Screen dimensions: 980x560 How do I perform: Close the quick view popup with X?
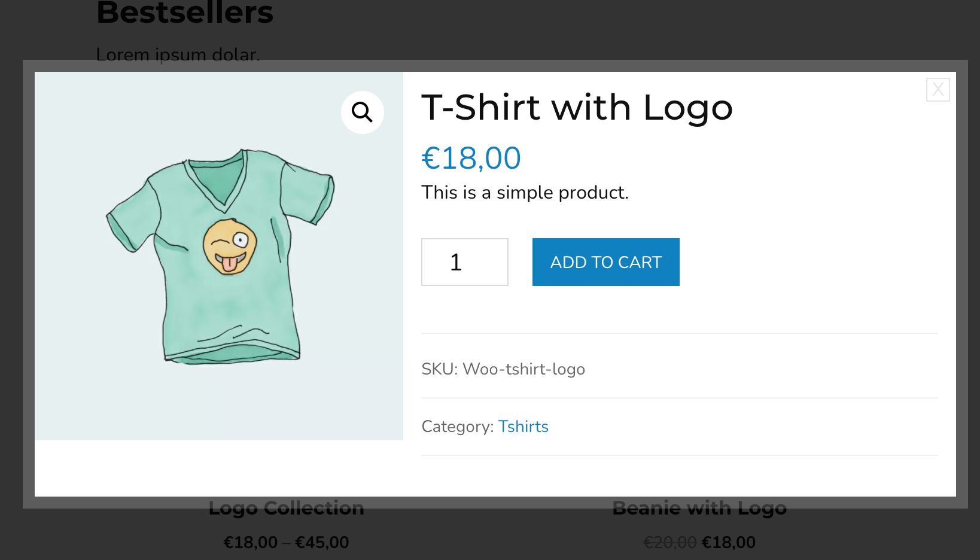point(938,90)
